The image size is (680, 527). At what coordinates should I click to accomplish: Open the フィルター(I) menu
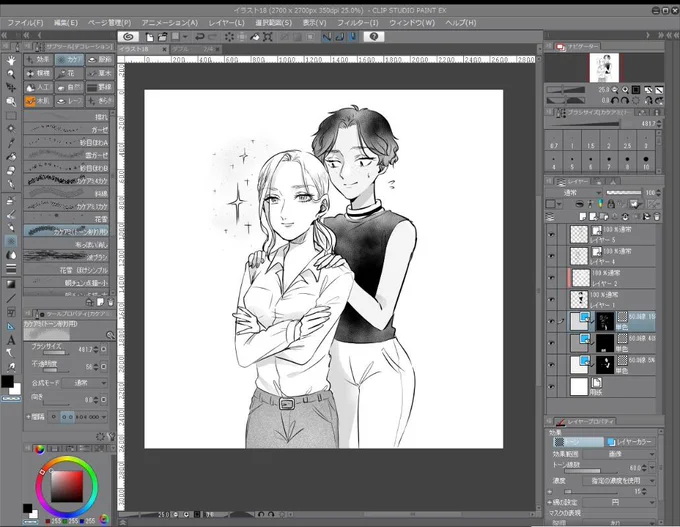point(357,23)
